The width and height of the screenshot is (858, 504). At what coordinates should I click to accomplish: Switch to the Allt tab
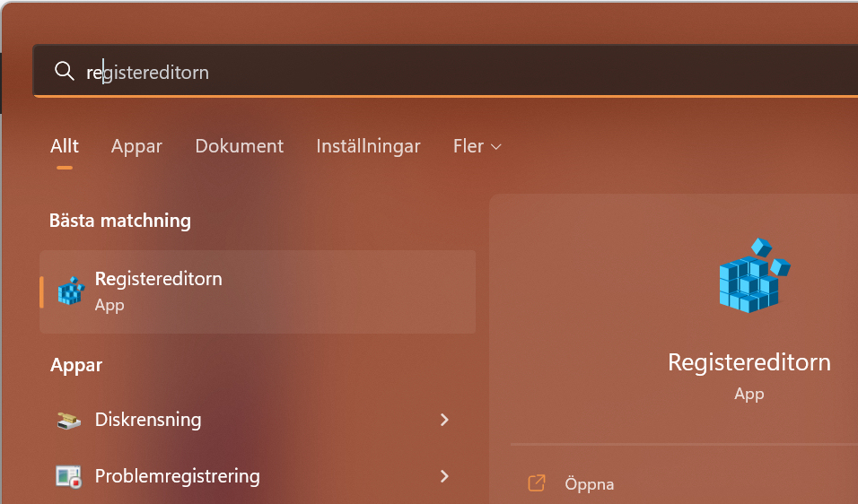(65, 146)
